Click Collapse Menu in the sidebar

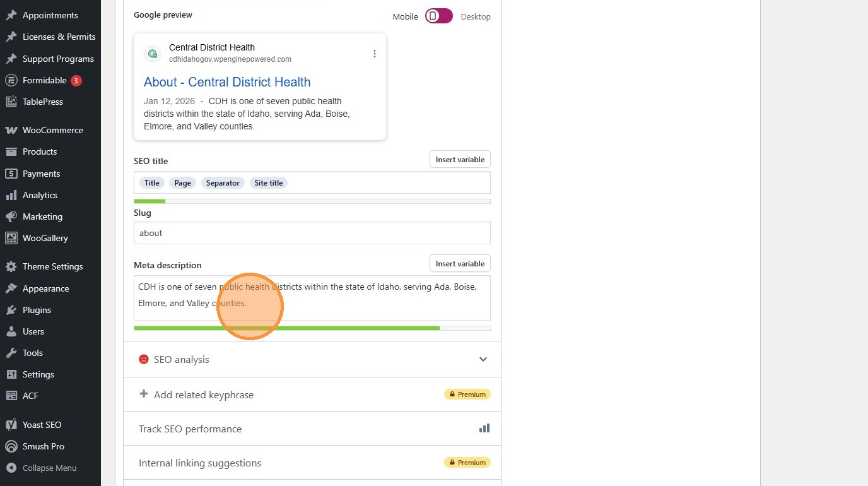coord(50,468)
